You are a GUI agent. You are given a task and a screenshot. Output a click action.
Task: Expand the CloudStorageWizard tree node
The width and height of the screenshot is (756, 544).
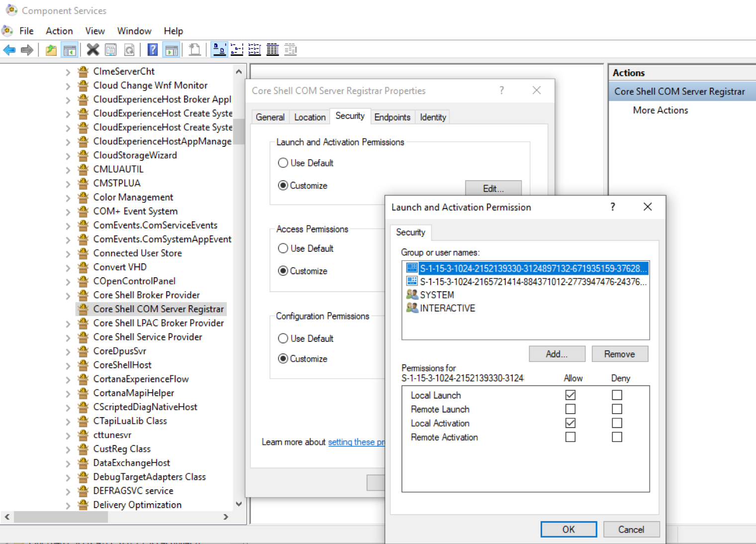[68, 156]
